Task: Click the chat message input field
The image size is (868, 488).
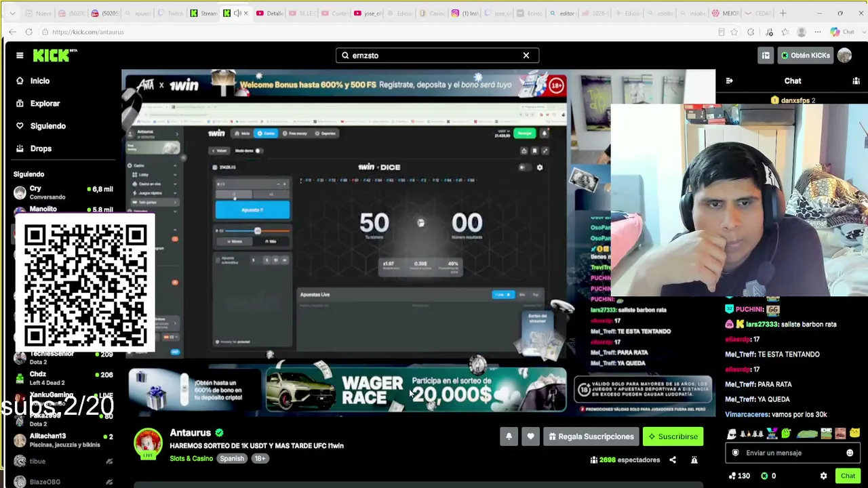Action: tap(791, 453)
